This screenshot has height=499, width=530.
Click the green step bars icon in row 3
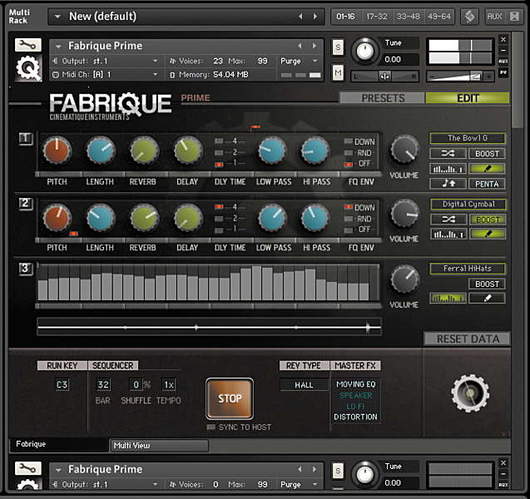(448, 298)
